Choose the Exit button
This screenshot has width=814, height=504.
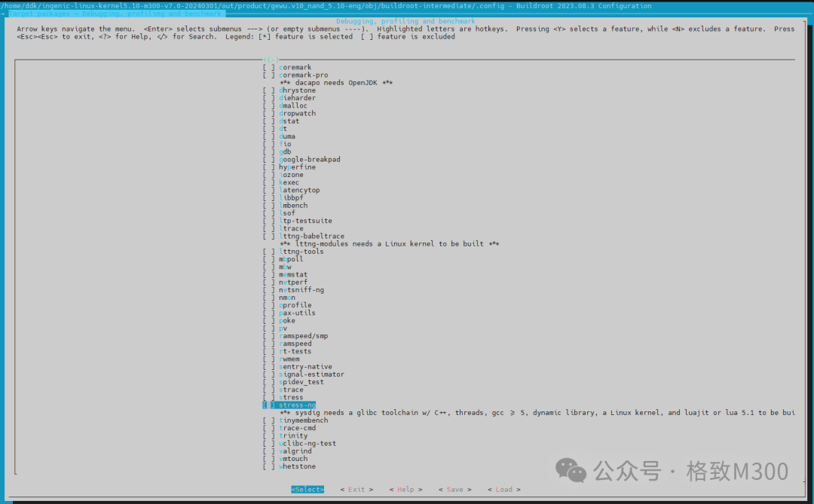point(357,490)
